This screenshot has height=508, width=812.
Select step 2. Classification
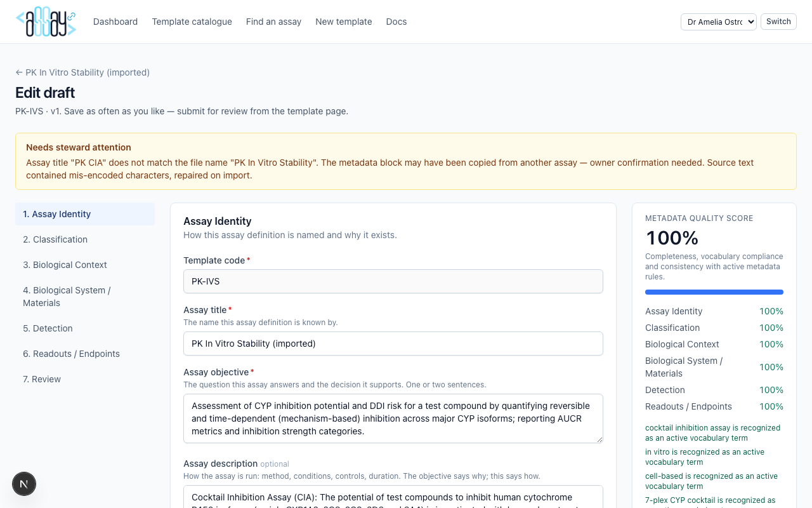(85, 239)
